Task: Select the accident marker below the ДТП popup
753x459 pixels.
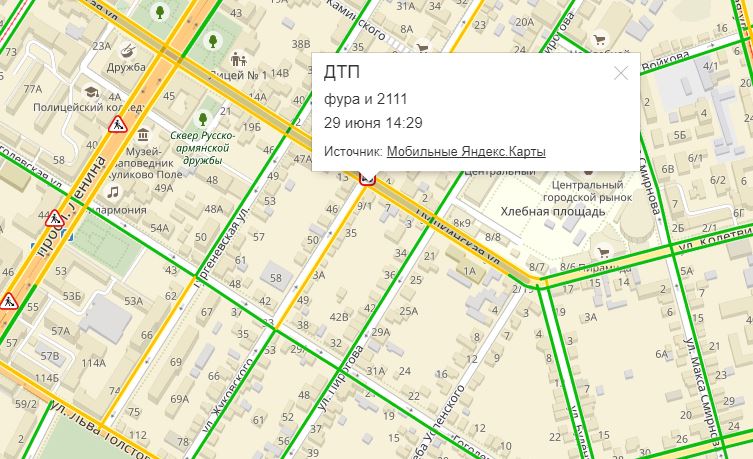Action: tap(367, 178)
